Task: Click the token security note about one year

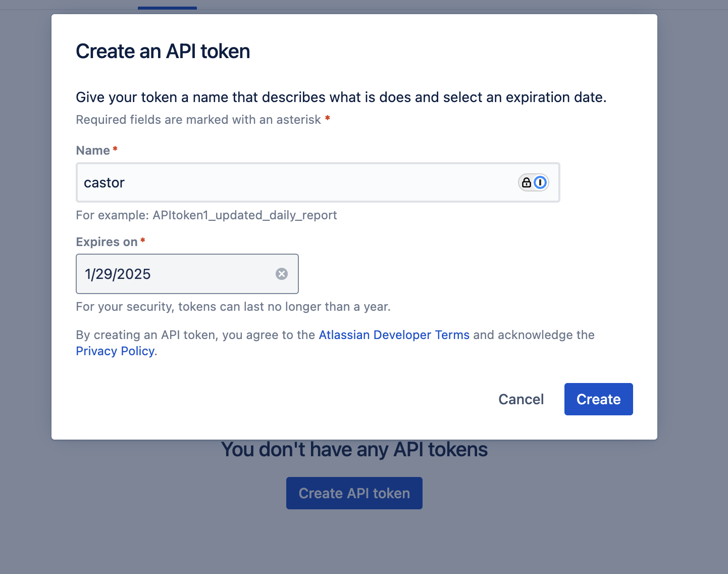Action: tap(233, 307)
